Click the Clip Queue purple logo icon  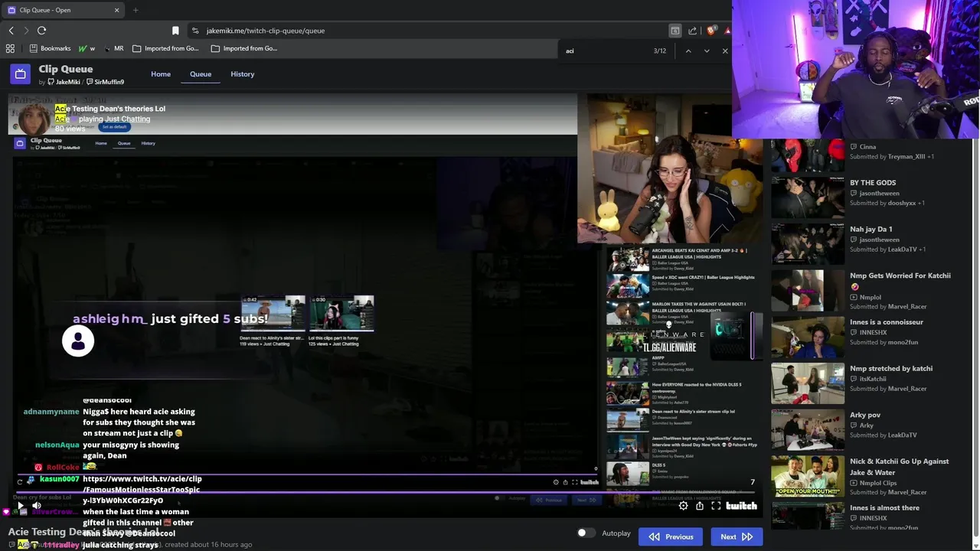(x=20, y=74)
